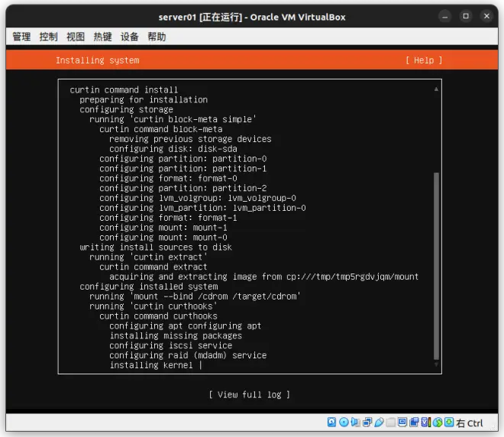504x437 pixels.
Task: Click 'curtin command curthooks' log line
Action: 158,316
